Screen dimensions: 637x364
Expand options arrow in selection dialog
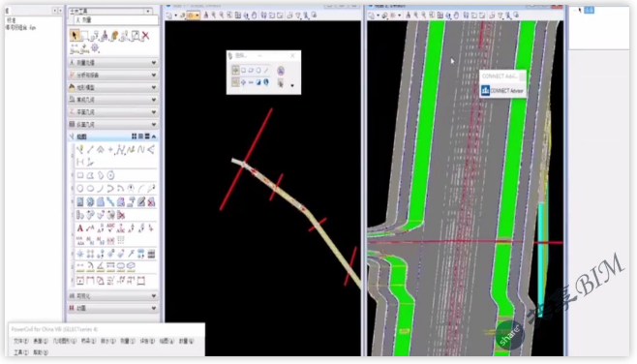(x=292, y=85)
